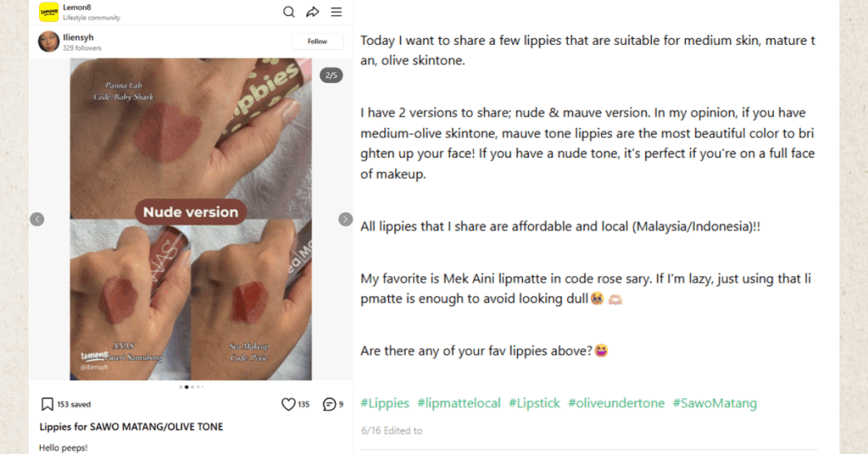
Task: Open the search magnifier icon
Action: click(289, 12)
